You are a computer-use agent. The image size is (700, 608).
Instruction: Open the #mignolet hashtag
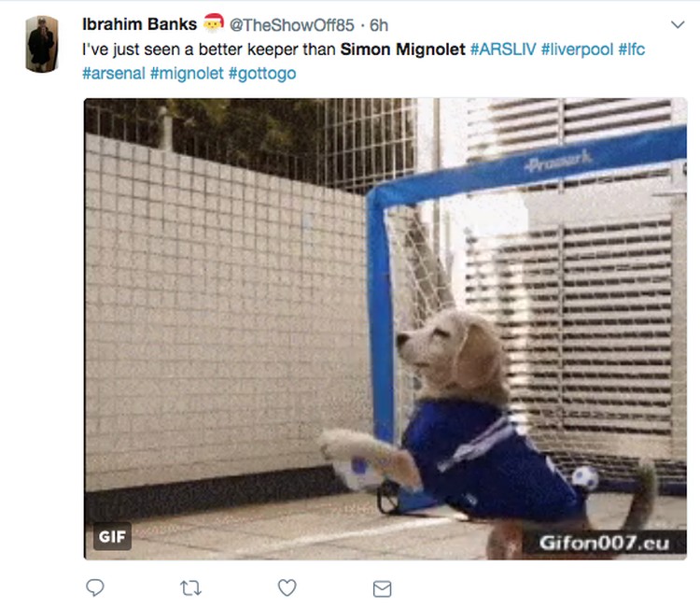pyautogui.click(x=187, y=73)
